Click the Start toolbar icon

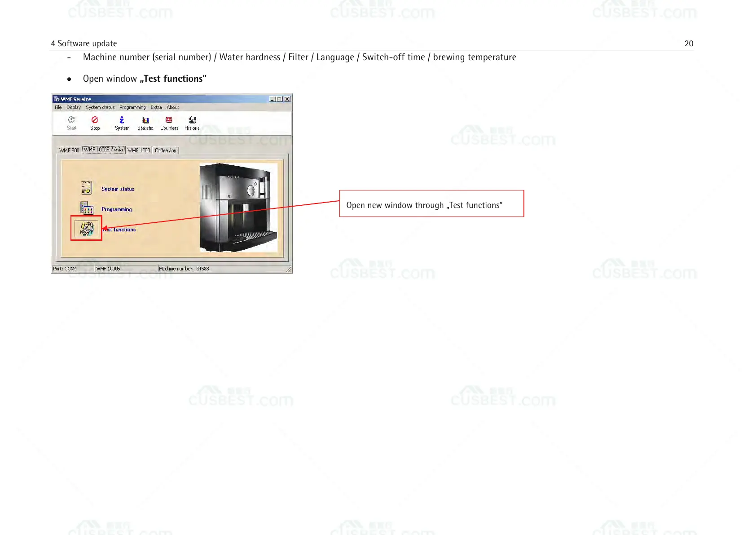(x=71, y=120)
